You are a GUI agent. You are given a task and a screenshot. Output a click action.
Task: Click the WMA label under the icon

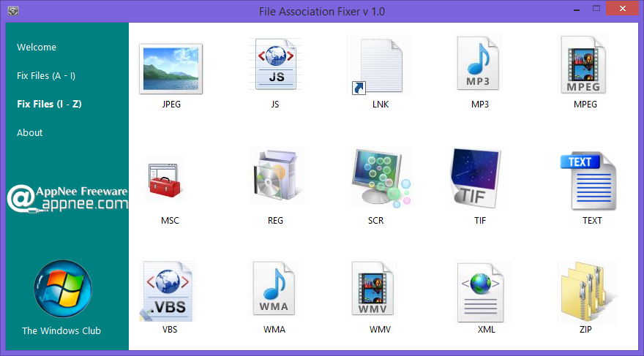(x=274, y=330)
